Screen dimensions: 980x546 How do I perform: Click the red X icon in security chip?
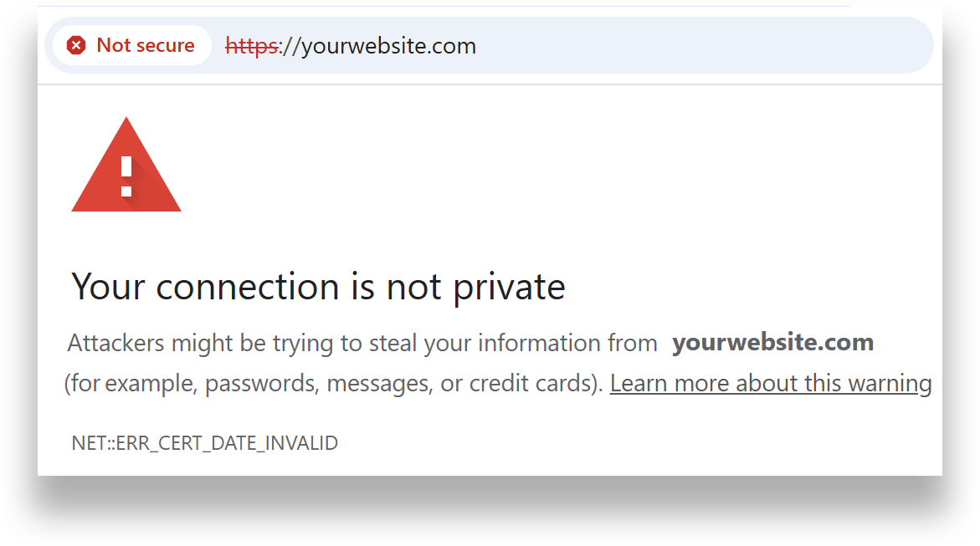click(x=76, y=45)
